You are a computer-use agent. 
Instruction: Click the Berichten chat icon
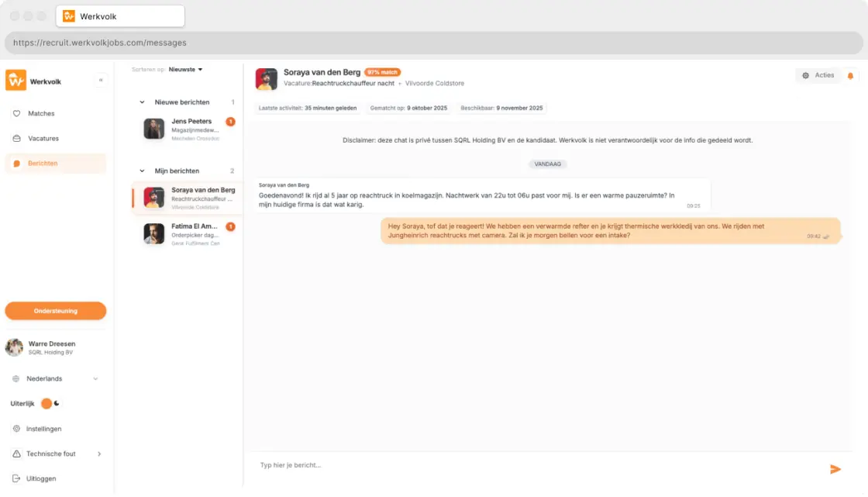[16, 163]
